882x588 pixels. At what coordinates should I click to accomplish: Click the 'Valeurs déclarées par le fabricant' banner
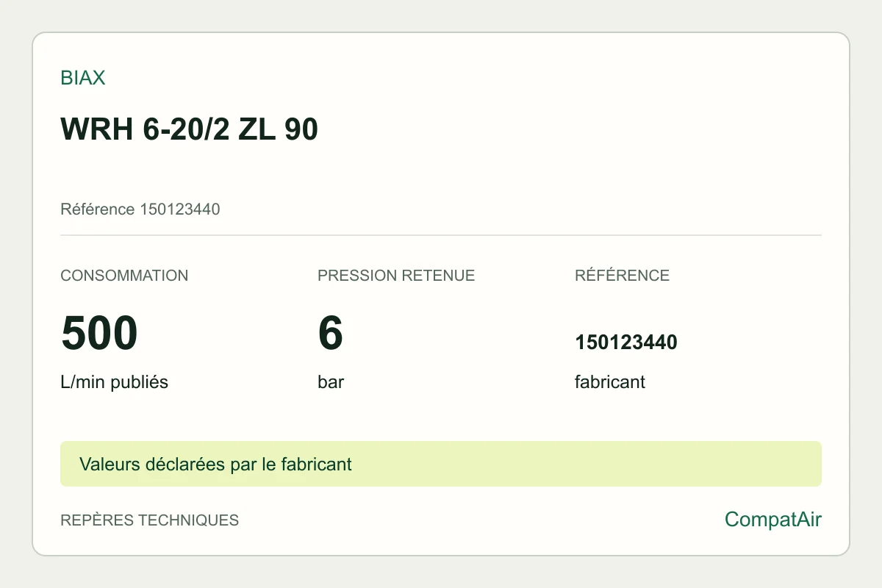coord(441,464)
